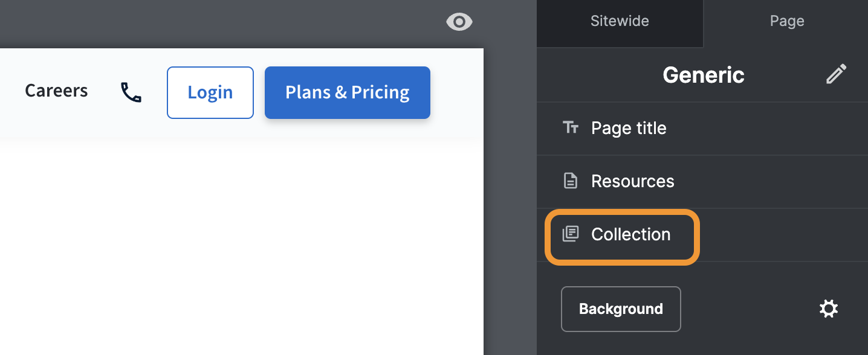Click the Plans & Pricing button

click(x=347, y=92)
